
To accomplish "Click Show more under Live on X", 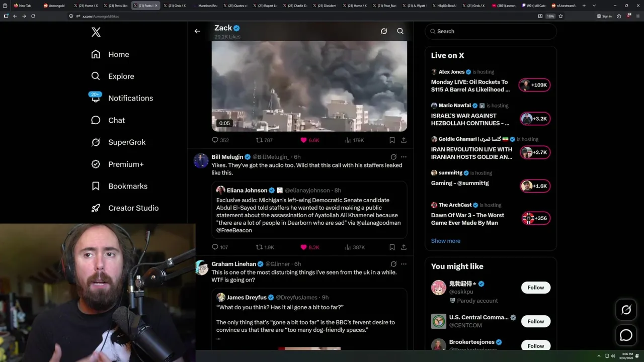I will click(446, 241).
